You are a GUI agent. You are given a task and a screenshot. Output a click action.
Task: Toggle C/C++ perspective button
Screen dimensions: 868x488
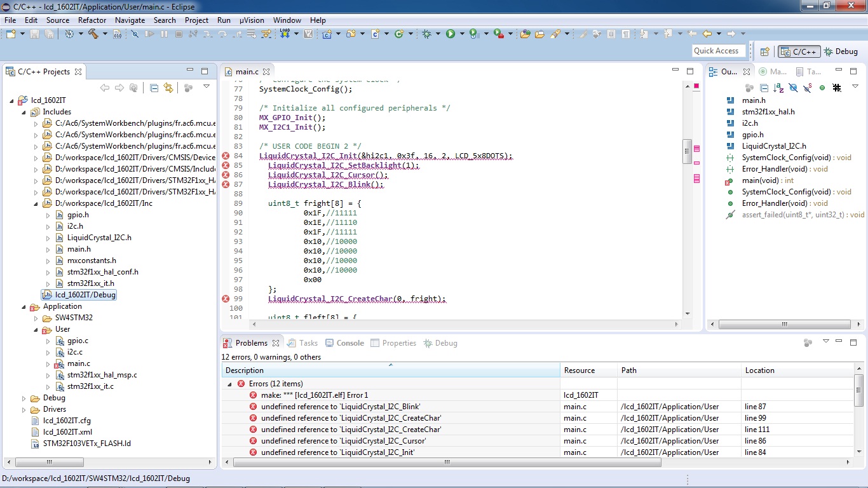pos(799,51)
